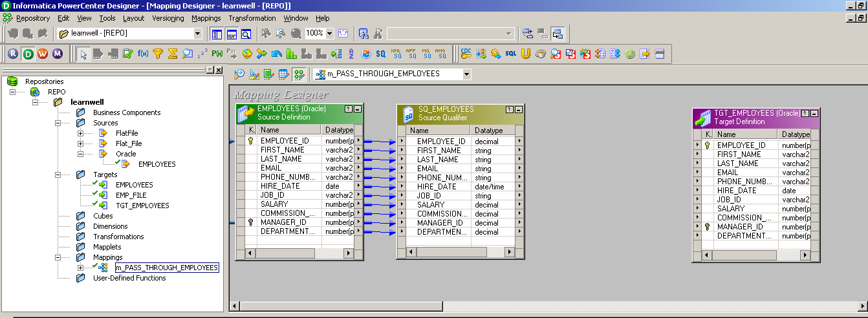
Task: Click the Source Qualifier SQ toolbar icon
Action: coord(381,54)
